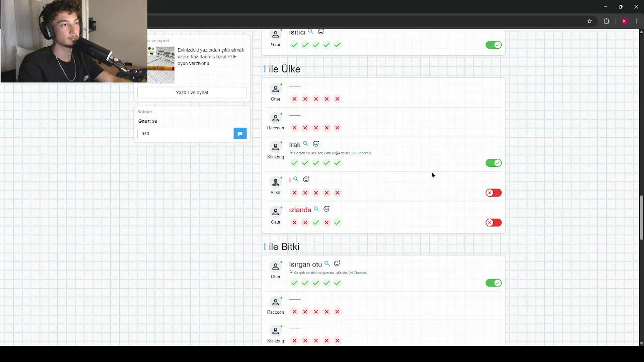
Task: Click the Irak answer text
Action: coord(295,145)
